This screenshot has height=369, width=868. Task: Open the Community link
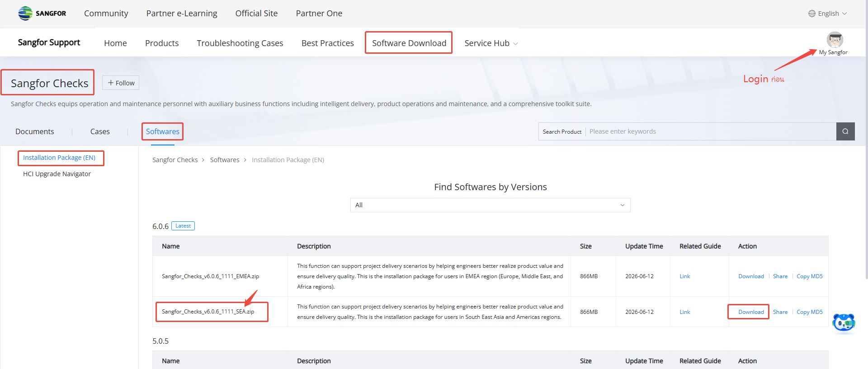(x=106, y=14)
